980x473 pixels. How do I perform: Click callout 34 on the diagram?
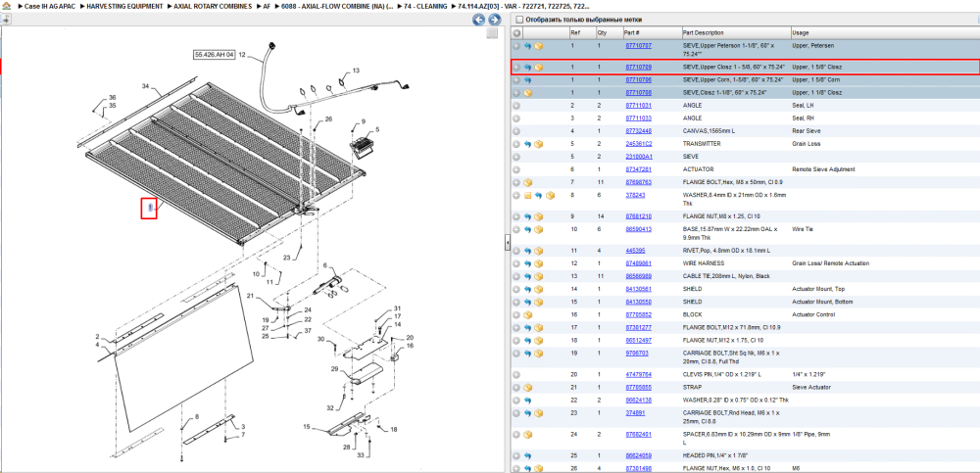pyautogui.click(x=145, y=85)
